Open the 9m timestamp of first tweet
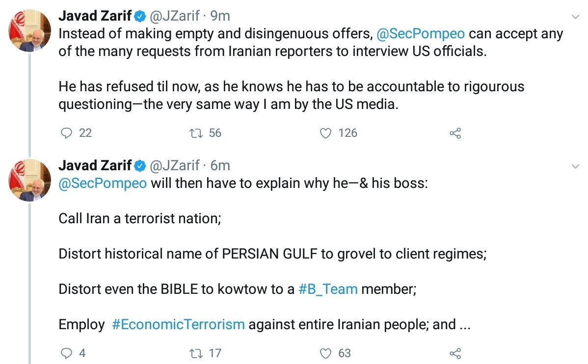 click(x=220, y=16)
